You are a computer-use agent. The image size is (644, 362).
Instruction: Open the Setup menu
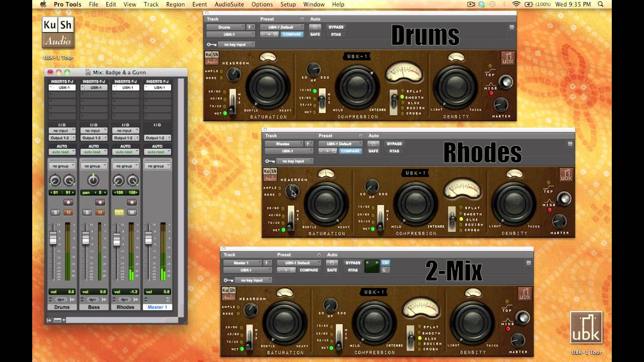coord(288,5)
